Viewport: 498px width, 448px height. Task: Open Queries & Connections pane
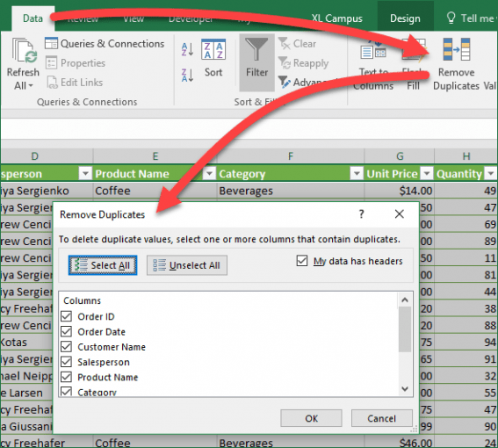click(105, 44)
